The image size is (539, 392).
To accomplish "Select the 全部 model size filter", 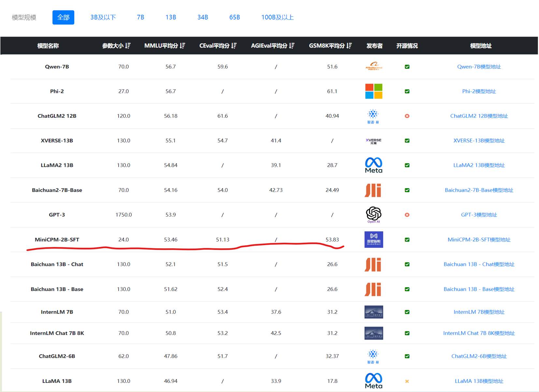I will tap(63, 17).
